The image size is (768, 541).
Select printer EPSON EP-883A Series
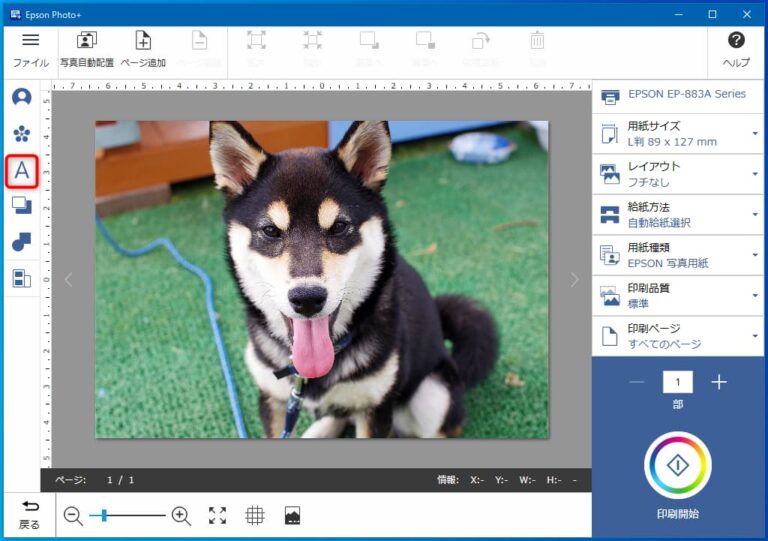678,96
